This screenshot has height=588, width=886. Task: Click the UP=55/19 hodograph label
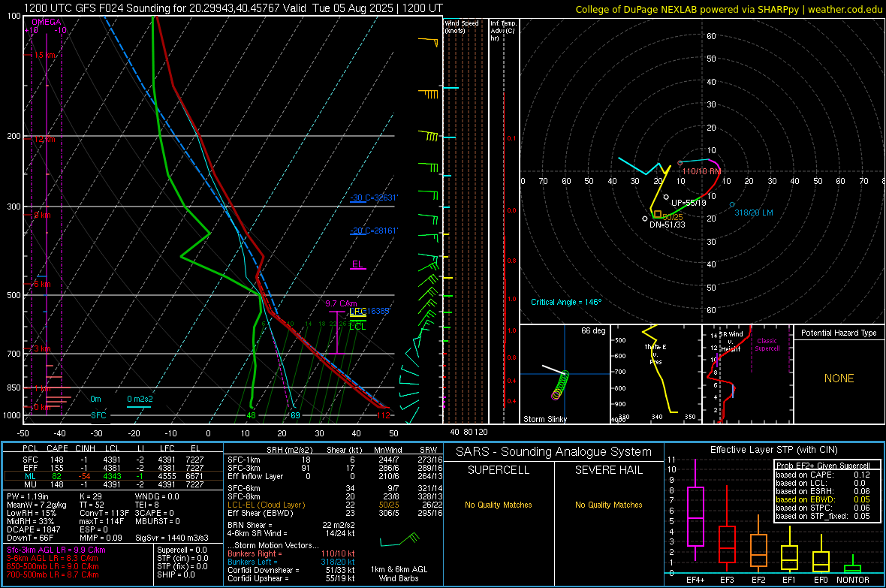point(689,203)
